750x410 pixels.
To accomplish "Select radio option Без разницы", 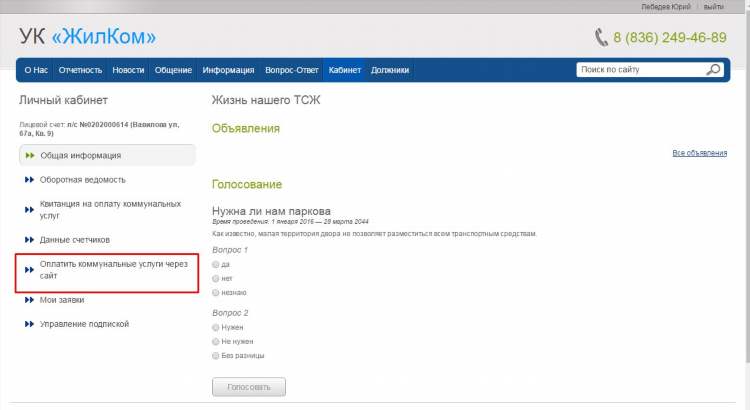I will tap(216, 355).
